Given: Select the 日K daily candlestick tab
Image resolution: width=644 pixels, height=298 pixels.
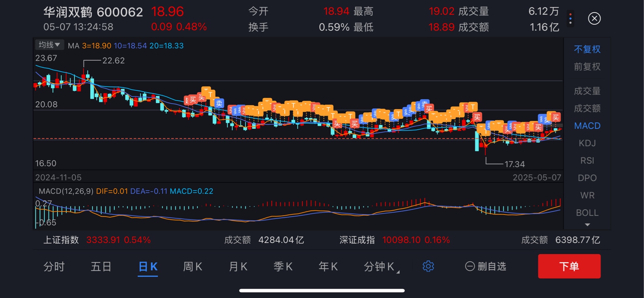Looking at the screenshot, I should [148, 267].
